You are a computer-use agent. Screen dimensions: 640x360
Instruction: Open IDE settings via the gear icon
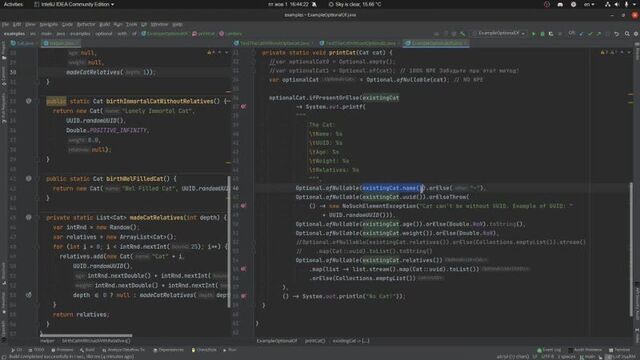[x=636, y=34]
